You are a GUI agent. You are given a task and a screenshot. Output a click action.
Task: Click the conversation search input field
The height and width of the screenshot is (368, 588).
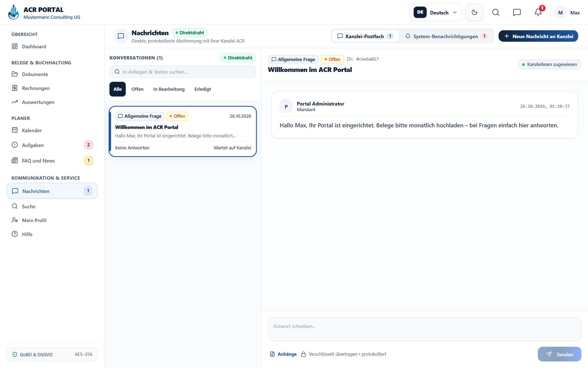coord(183,72)
